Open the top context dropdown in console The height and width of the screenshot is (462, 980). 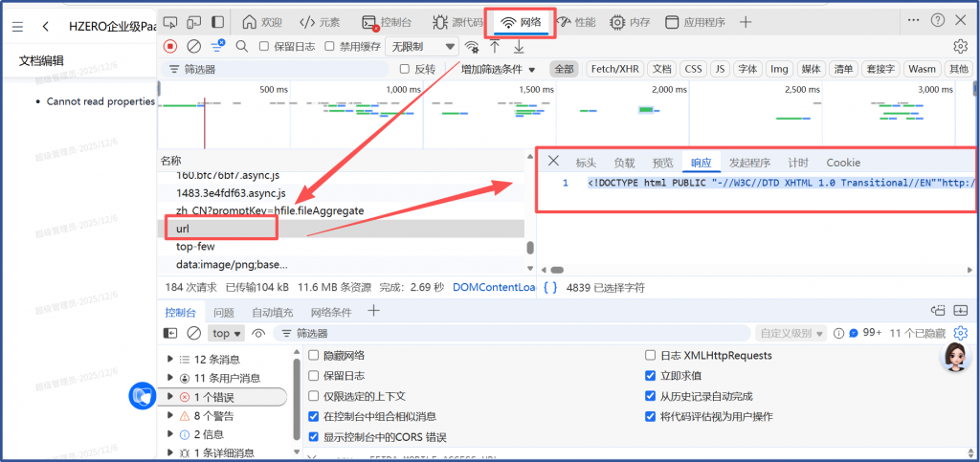click(x=227, y=333)
